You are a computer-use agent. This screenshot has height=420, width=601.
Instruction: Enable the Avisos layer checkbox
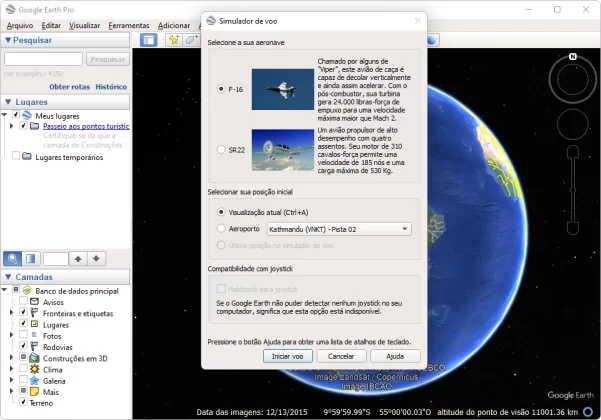coord(23,301)
